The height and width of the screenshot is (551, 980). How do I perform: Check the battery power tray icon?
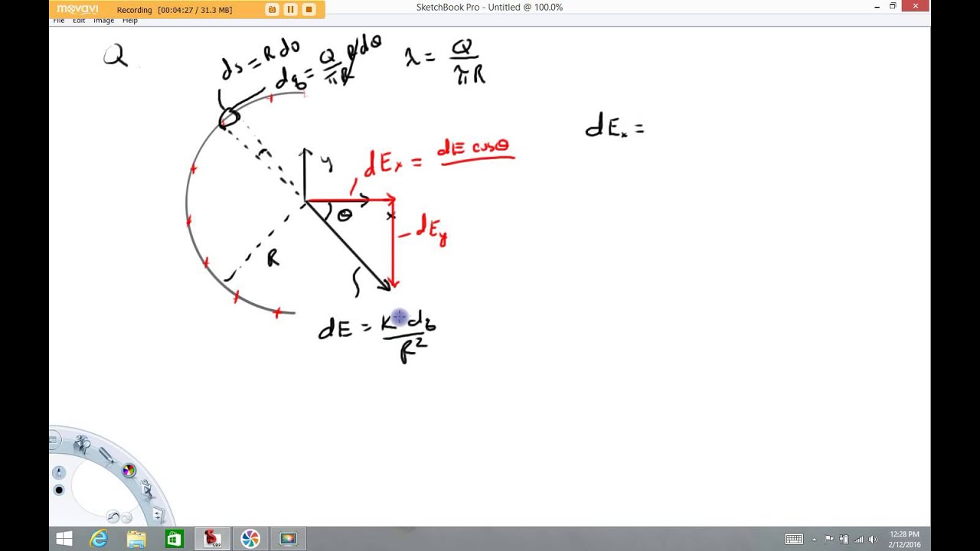[x=844, y=540]
